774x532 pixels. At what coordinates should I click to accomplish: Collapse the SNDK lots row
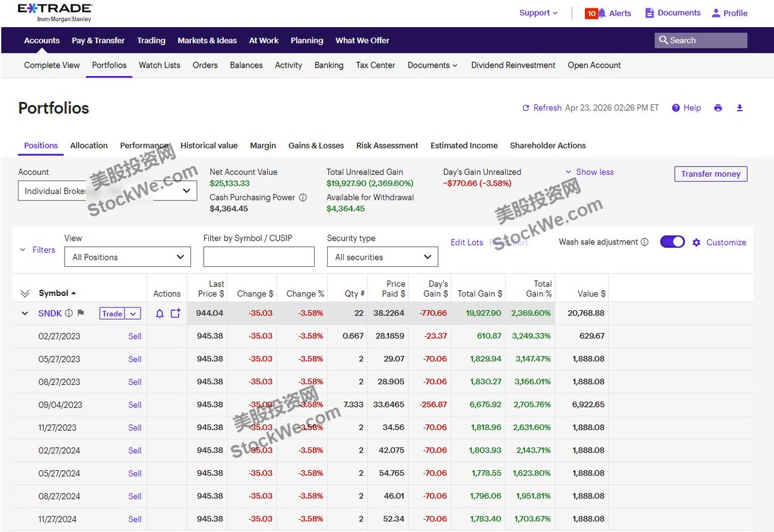25,313
